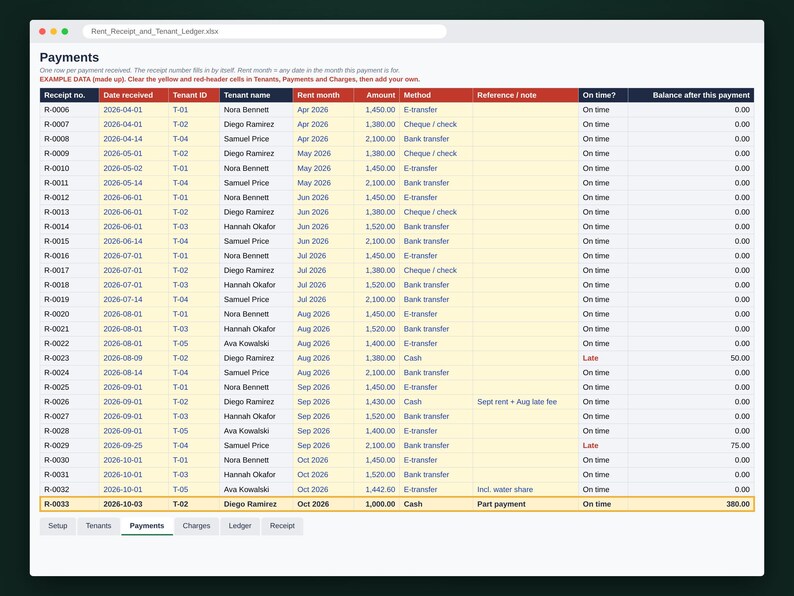Click Hannah Okafor in row R-0031
Viewport: 794px width, 596px height.
point(256,475)
